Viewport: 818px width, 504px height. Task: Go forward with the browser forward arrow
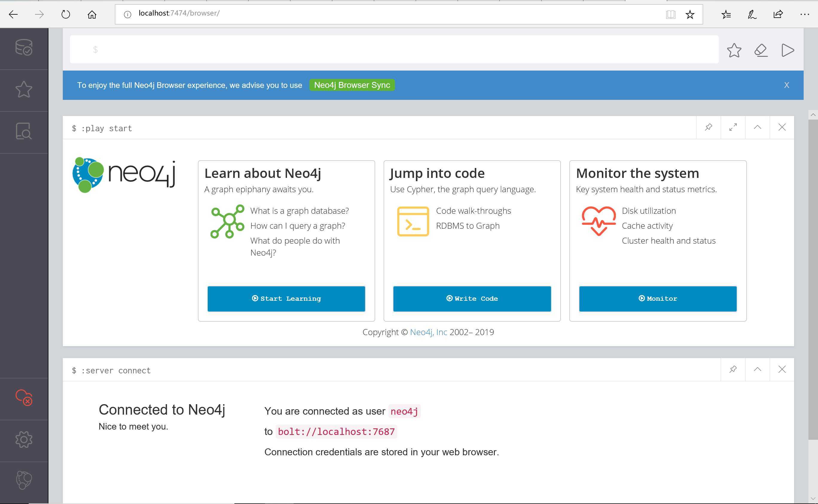pyautogui.click(x=39, y=14)
